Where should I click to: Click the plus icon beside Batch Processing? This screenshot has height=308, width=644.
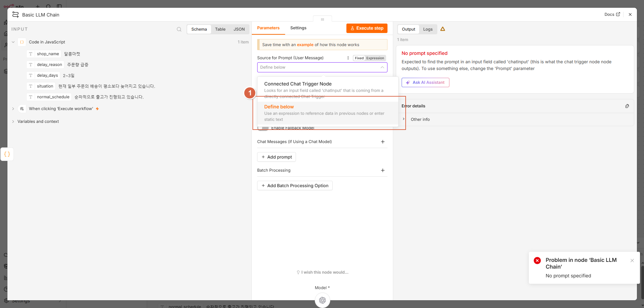click(383, 170)
